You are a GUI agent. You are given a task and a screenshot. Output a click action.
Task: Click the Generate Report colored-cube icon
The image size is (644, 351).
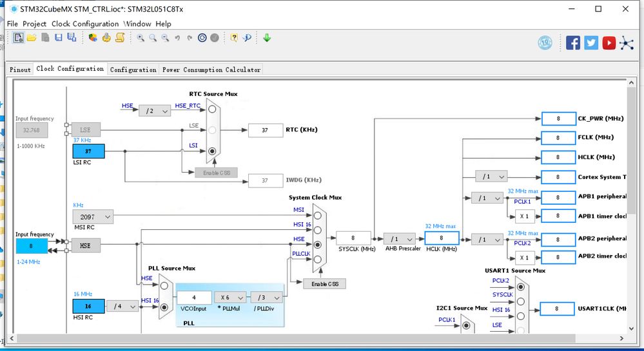coord(93,38)
